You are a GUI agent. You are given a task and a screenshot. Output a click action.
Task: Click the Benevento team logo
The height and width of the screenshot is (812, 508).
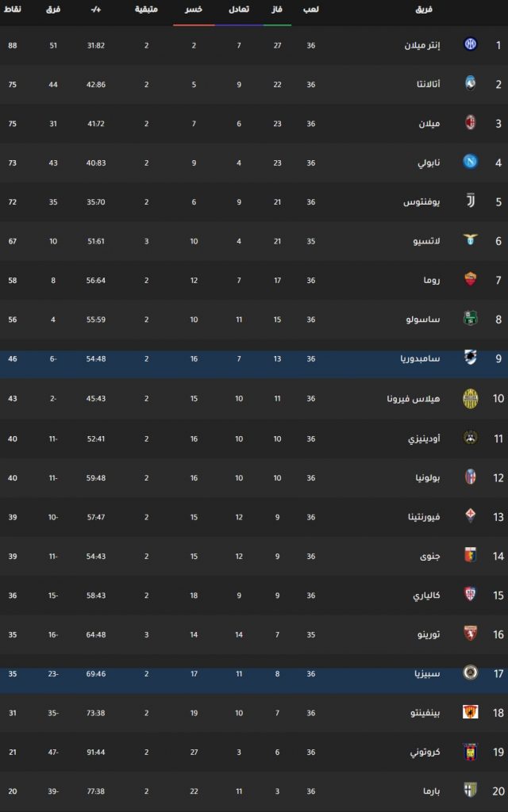(470, 712)
